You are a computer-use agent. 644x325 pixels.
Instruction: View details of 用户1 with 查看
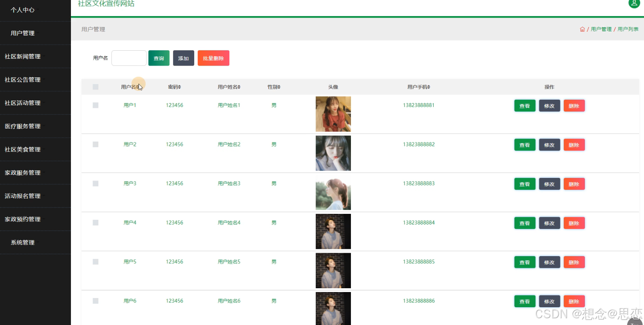[x=524, y=106]
